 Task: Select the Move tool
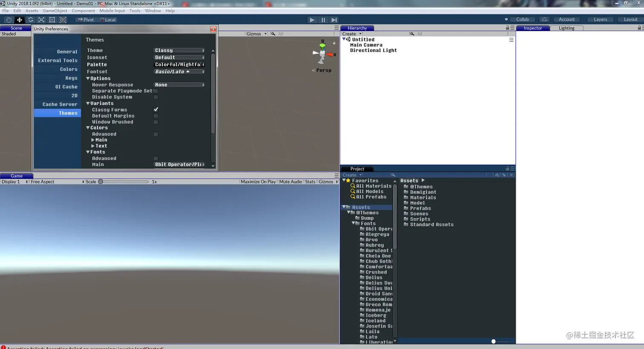(20, 20)
